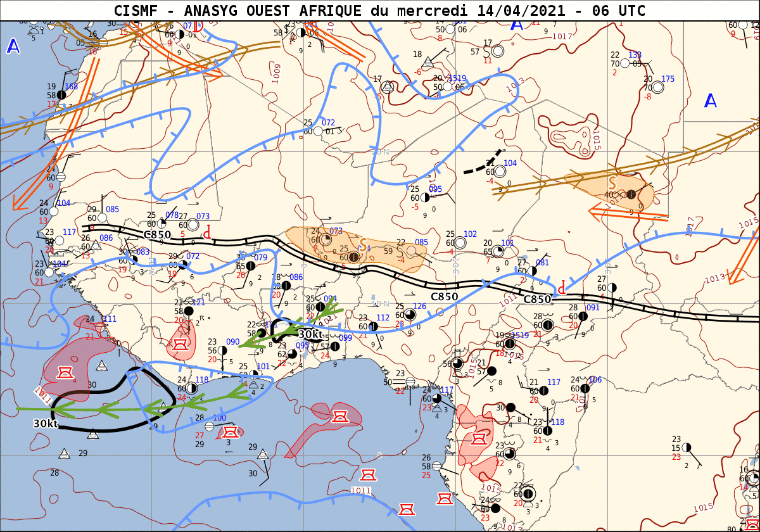Click the blue pressure value "079"
Image resolution: width=760 pixels, height=532 pixels.
coord(260,258)
